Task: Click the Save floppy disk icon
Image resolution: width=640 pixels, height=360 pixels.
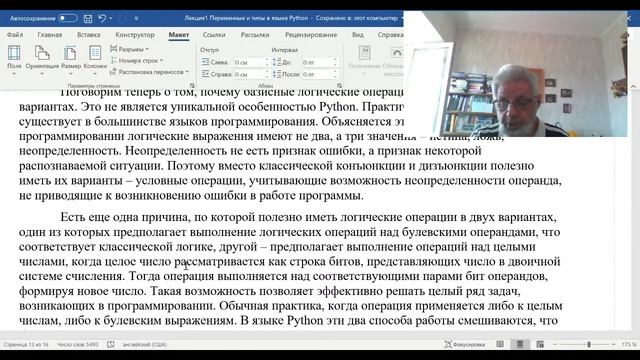Action: [x=88, y=18]
